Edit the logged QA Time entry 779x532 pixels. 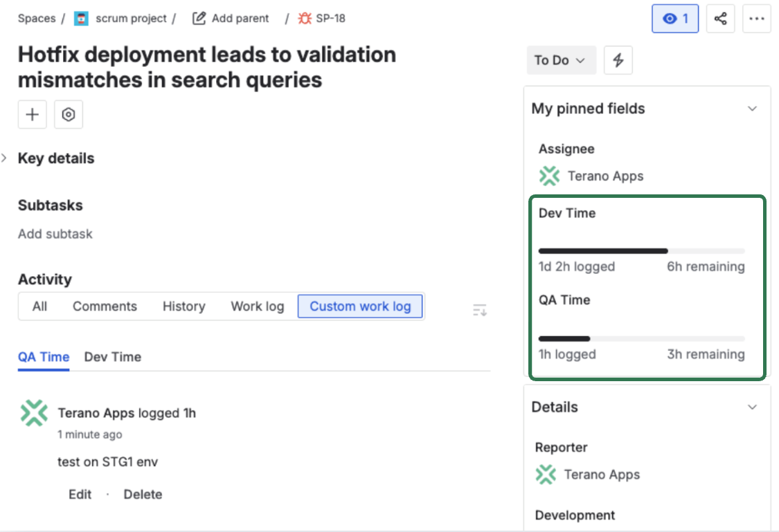tap(80, 494)
